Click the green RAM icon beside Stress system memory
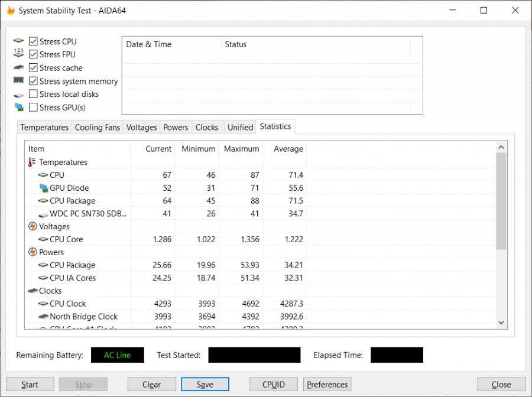The height and width of the screenshot is (397, 532). click(x=18, y=80)
